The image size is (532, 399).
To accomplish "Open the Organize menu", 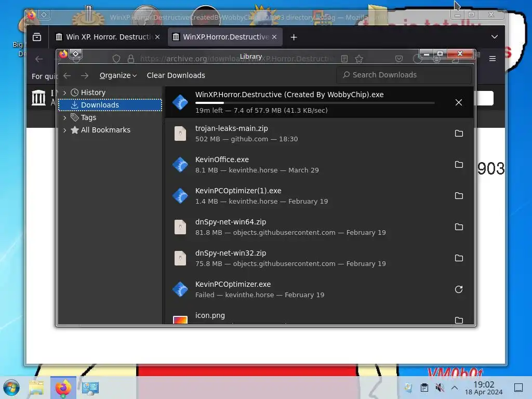I will pyautogui.click(x=118, y=75).
